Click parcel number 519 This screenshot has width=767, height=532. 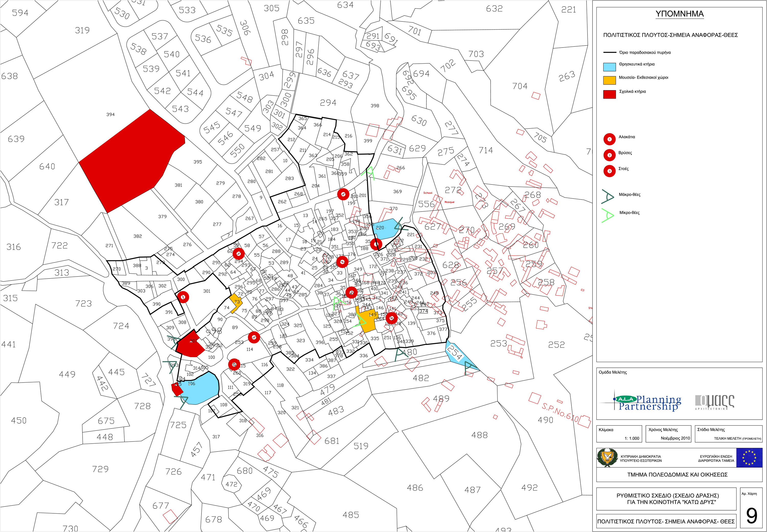pos(361,446)
